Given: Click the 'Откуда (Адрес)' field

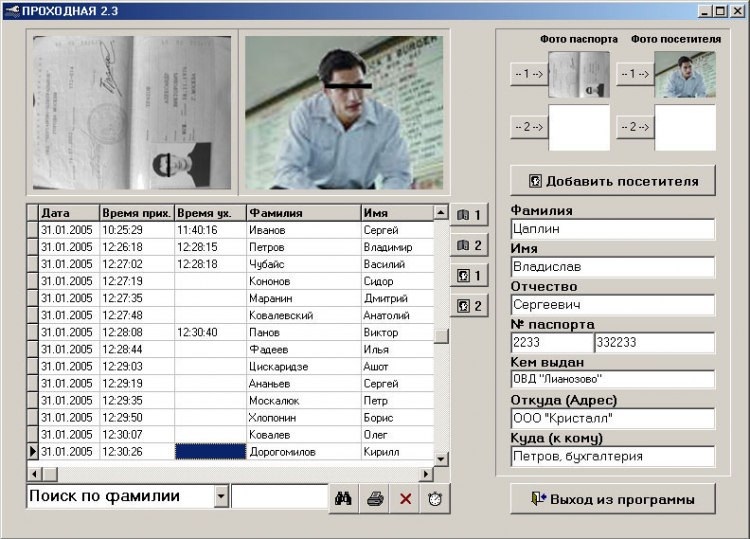Looking at the screenshot, I should pos(613,418).
